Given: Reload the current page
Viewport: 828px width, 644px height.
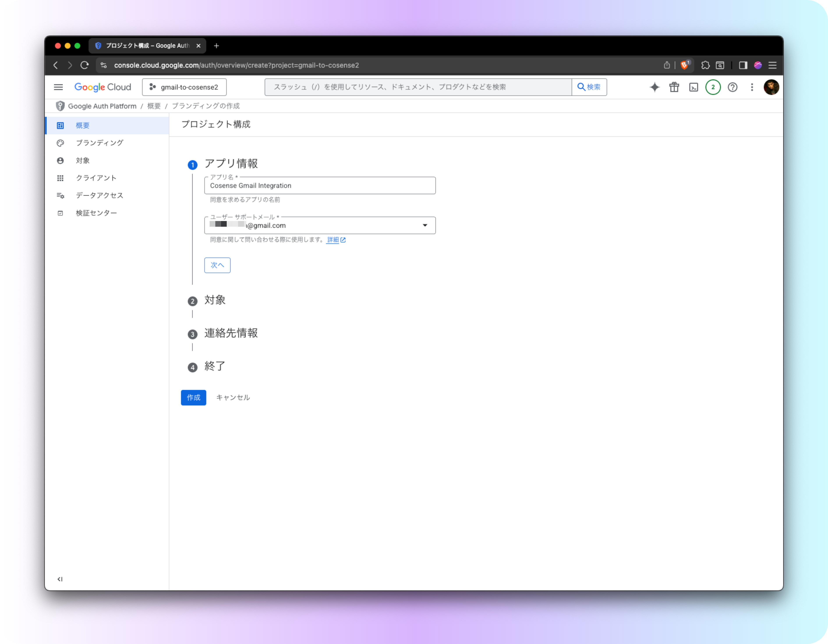Looking at the screenshot, I should click(x=85, y=65).
